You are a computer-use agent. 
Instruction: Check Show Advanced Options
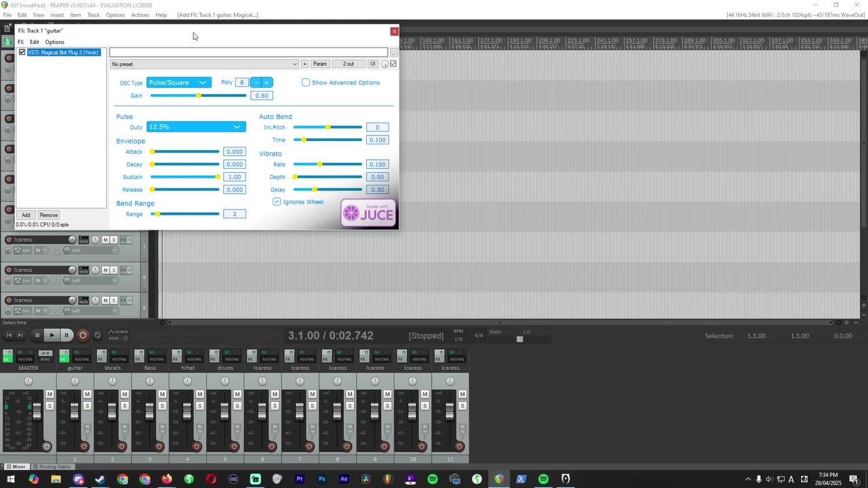(306, 83)
